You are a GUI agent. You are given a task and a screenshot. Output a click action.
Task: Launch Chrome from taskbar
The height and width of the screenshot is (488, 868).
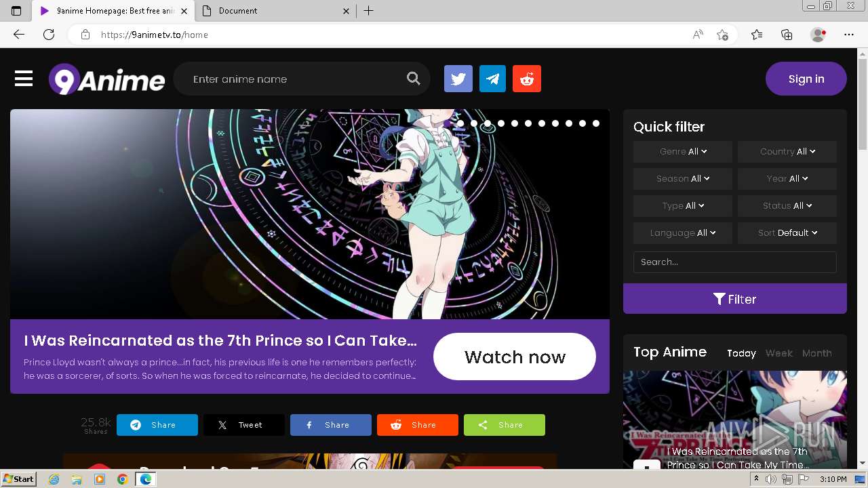tap(122, 479)
